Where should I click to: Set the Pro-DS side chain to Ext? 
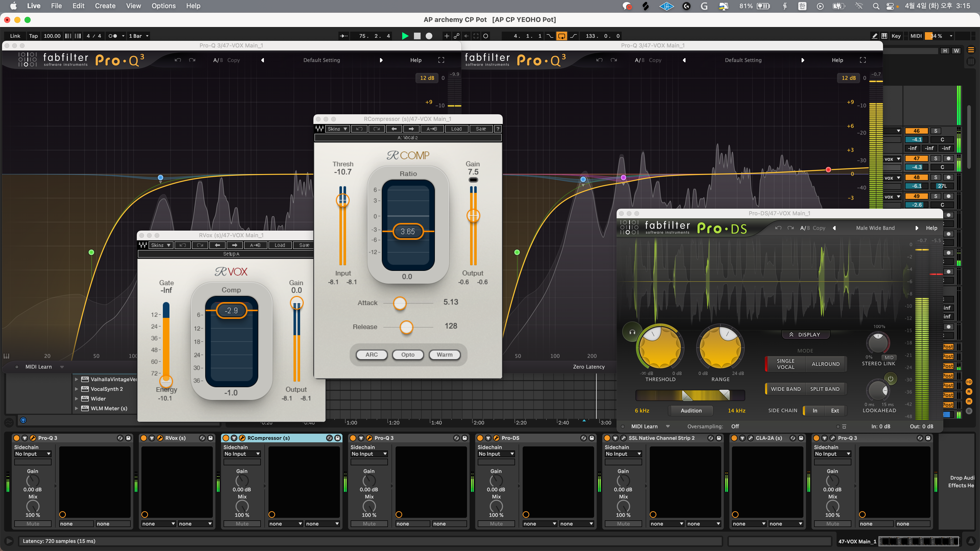(x=835, y=410)
